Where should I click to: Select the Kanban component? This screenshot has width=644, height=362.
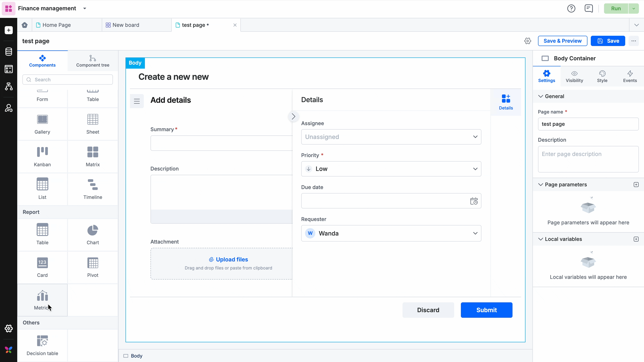(x=42, y=157)
